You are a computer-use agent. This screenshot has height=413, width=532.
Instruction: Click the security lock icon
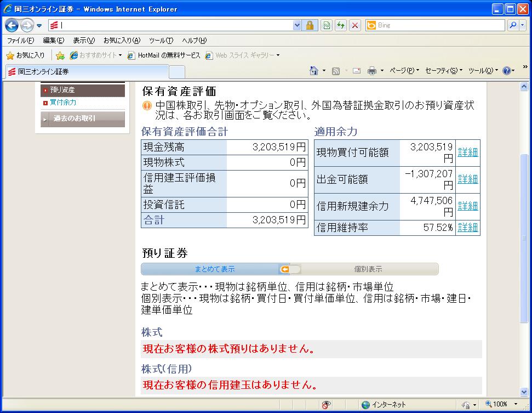(310, 25)
